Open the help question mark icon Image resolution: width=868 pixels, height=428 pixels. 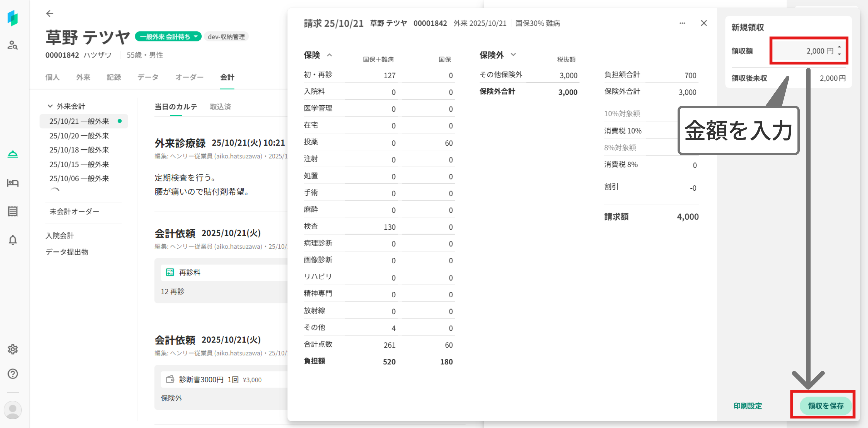13,374
